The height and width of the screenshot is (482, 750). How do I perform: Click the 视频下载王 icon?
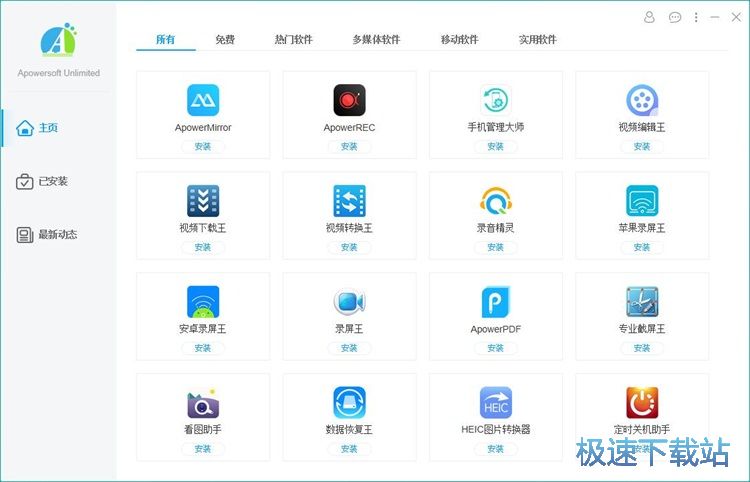tap(203, 201)
